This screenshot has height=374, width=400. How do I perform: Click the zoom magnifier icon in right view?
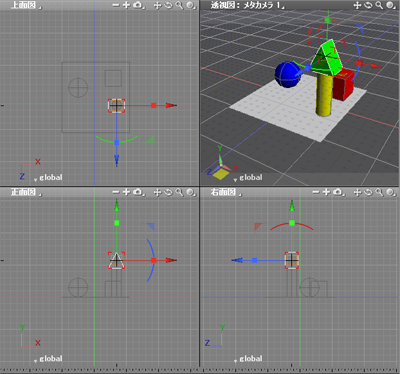tap(379, 192)
